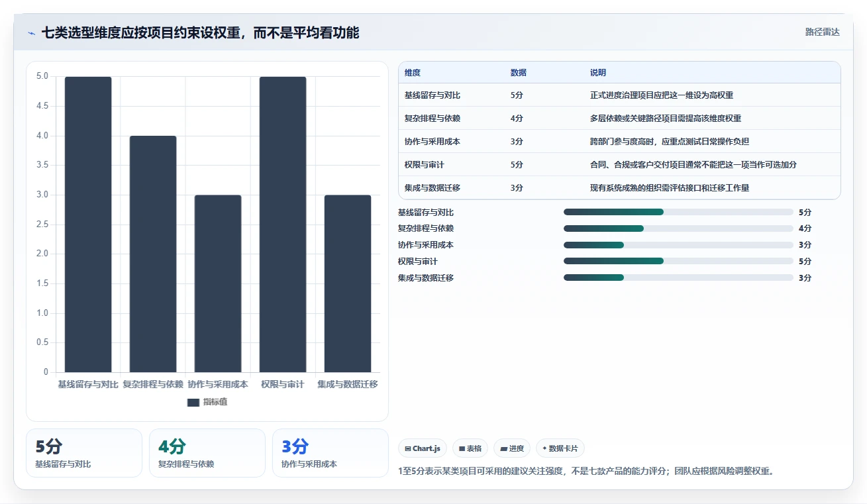The height and width of the screenshot is (504, 867).
Task: Click the 复杂排程与依赖 progress bar
Action: click(x=678, y=228)
